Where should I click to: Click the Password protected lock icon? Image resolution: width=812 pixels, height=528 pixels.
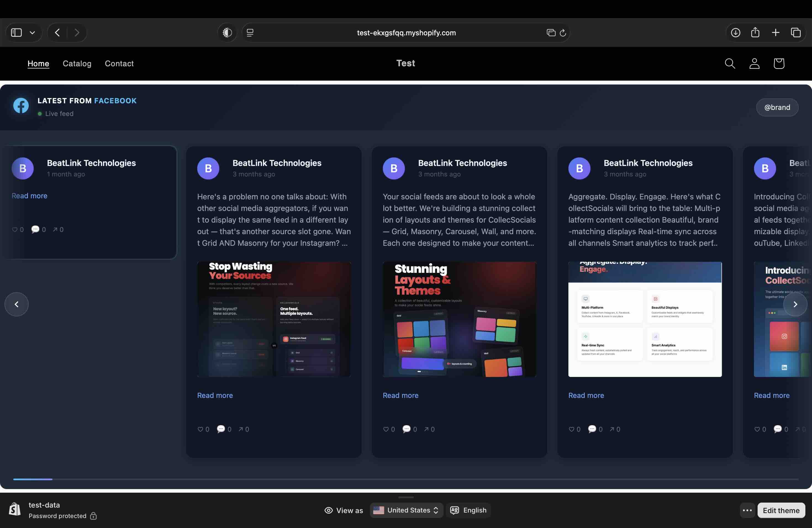click(x=93, y=516)
